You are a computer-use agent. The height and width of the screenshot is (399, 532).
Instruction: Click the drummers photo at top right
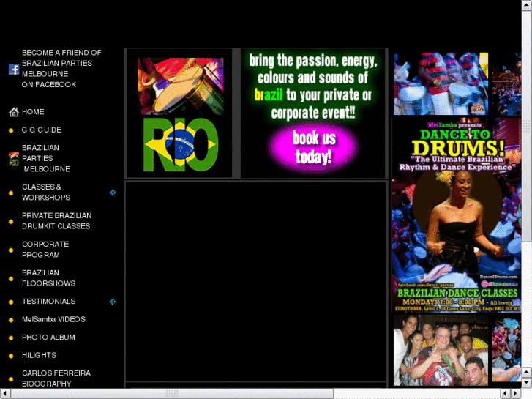[x=441, y=83]
